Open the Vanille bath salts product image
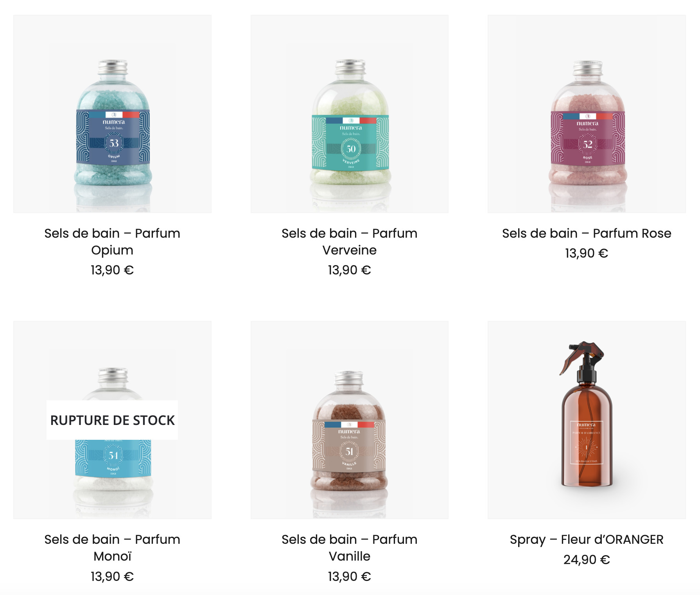 click(x=349, y=420)
